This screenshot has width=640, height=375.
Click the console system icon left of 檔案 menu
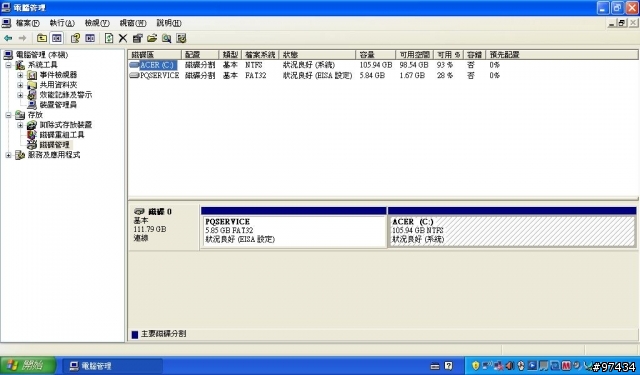coord(6,23)
